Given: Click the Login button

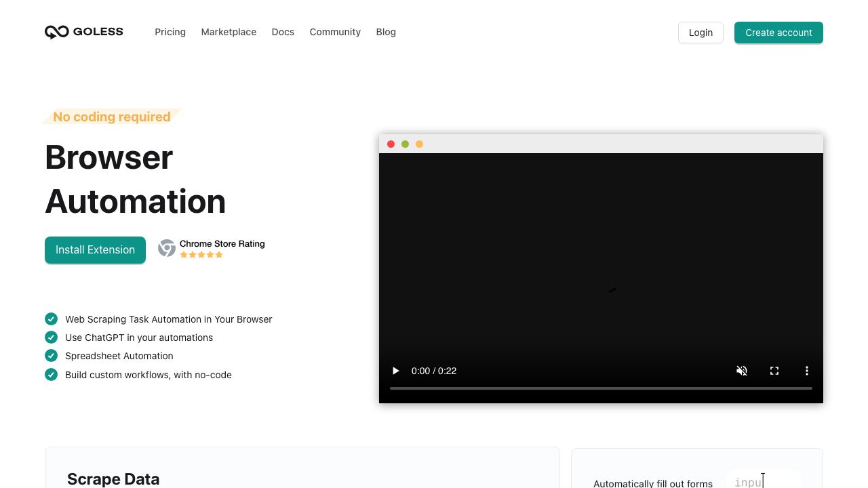Looking at the screenshot, I should coord(701,33).
